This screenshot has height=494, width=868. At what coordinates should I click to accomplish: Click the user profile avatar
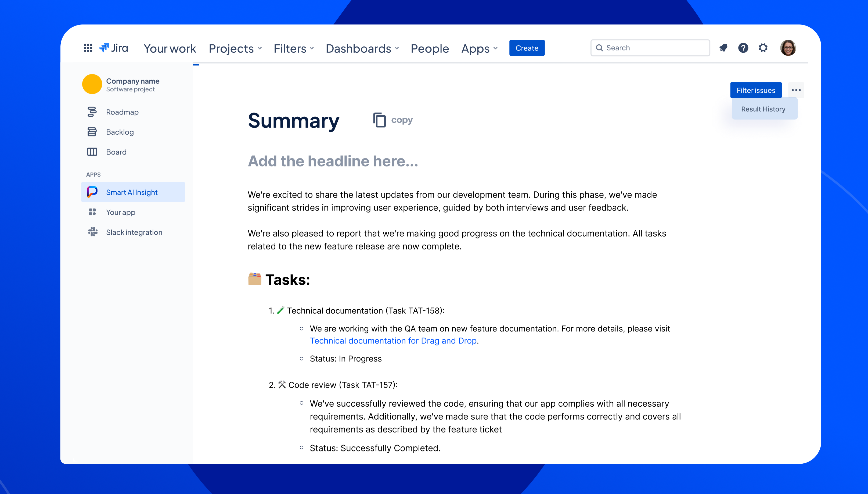coord(788,48)
